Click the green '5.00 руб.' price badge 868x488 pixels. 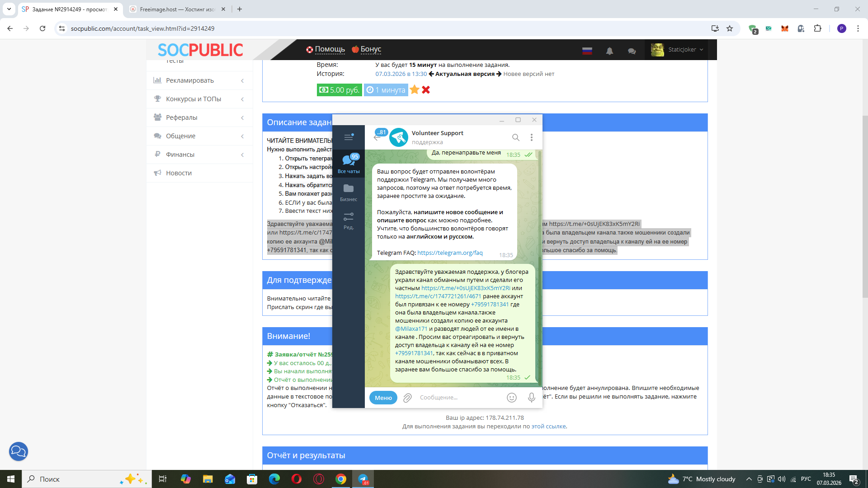[340, 90]
